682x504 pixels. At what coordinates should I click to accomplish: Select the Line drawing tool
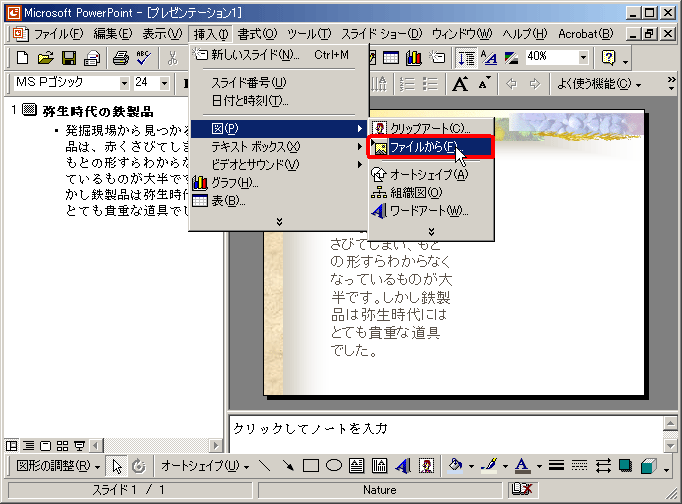(x=264, y=466)
